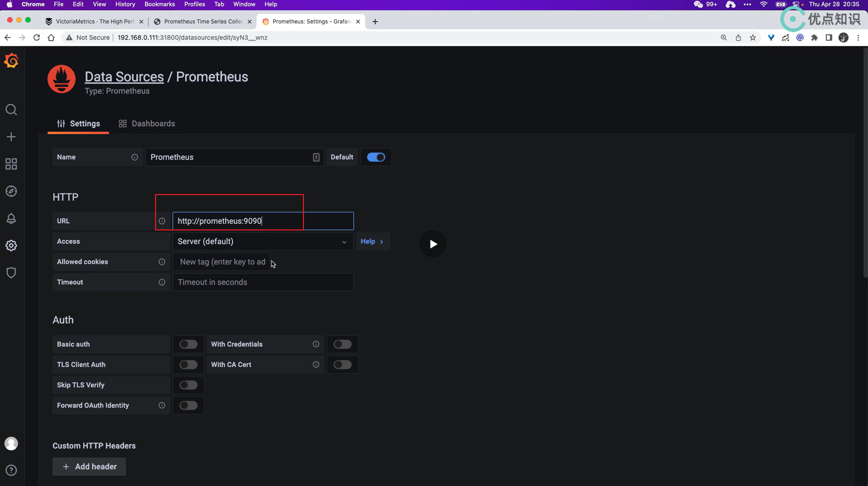
Task: Click the info icon next to Allowed cookies
Action: click(x=162, y=262)
